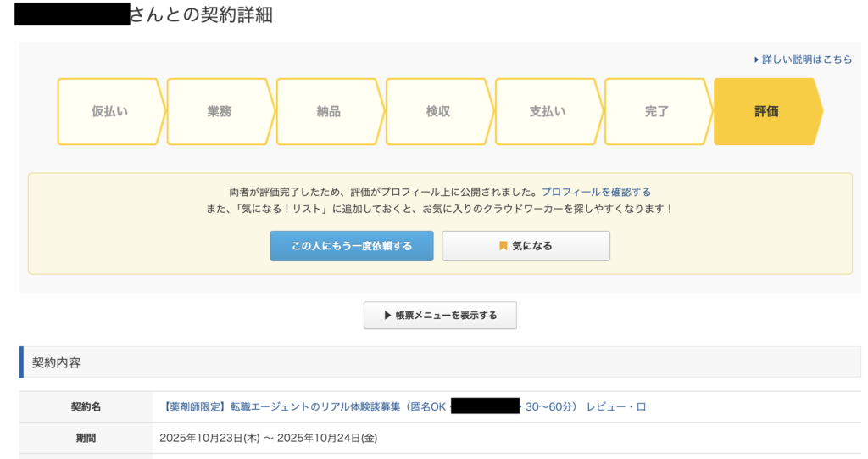Open the 【薬剤師限定】転職エージェント contract name link
Screen dimensions: 868x459
[304, 407]
